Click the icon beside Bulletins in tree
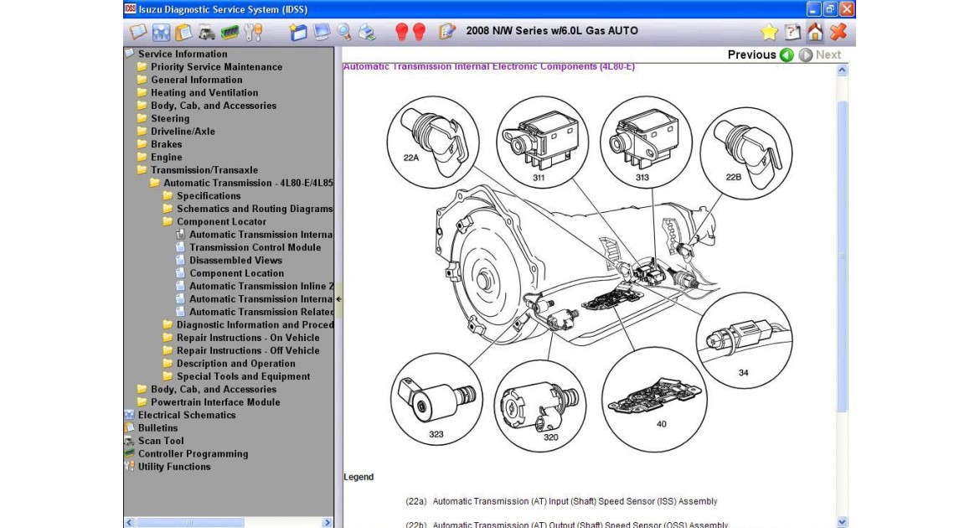This screenshot has width=980, height=528. point(129,428)
